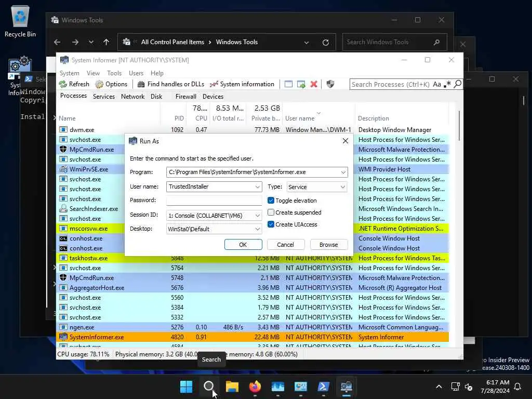Open the Type Service dropdown

[x=343, y=187]
